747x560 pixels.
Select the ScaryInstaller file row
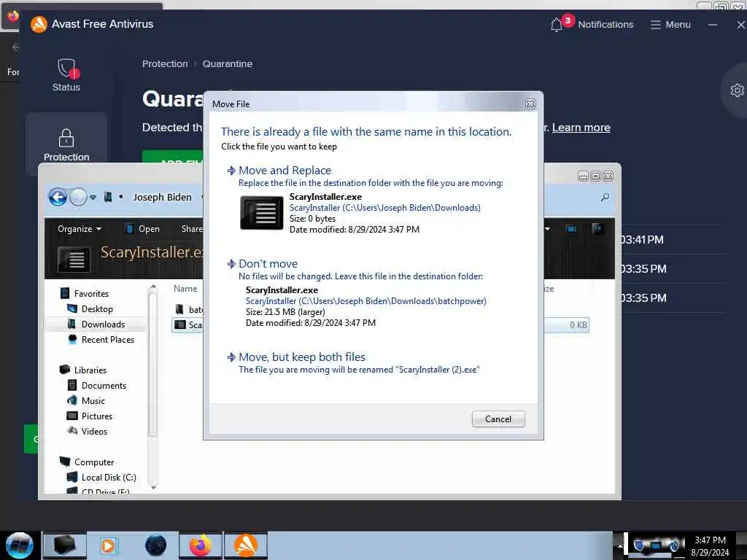pos(188,324)
